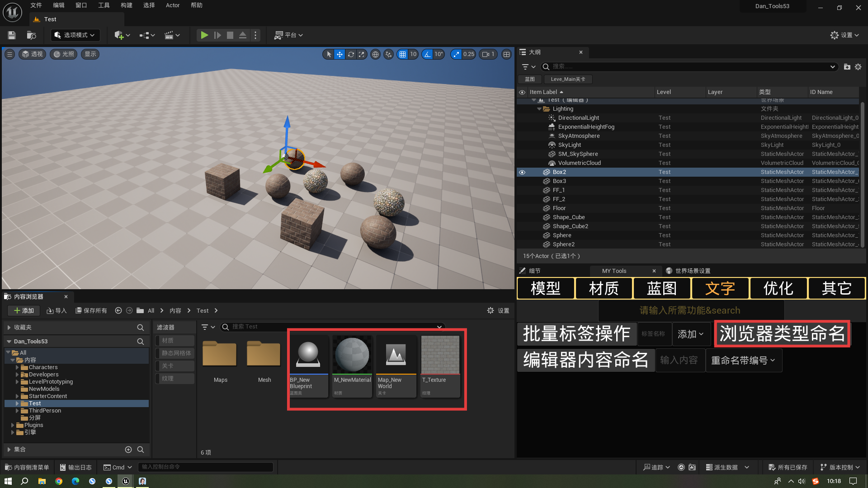
Task: Toggle surface snapping in the viewport
Action: (x=388, y=54)
